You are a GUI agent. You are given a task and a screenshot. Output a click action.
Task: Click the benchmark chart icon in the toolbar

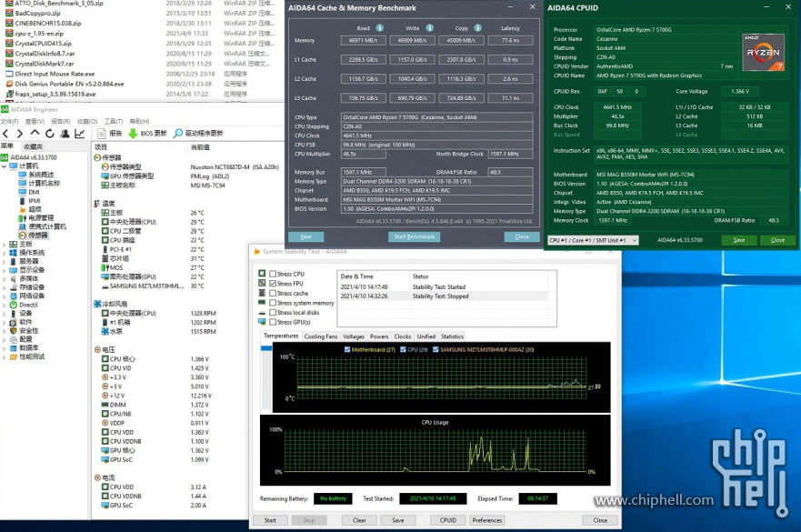(78, 132)
